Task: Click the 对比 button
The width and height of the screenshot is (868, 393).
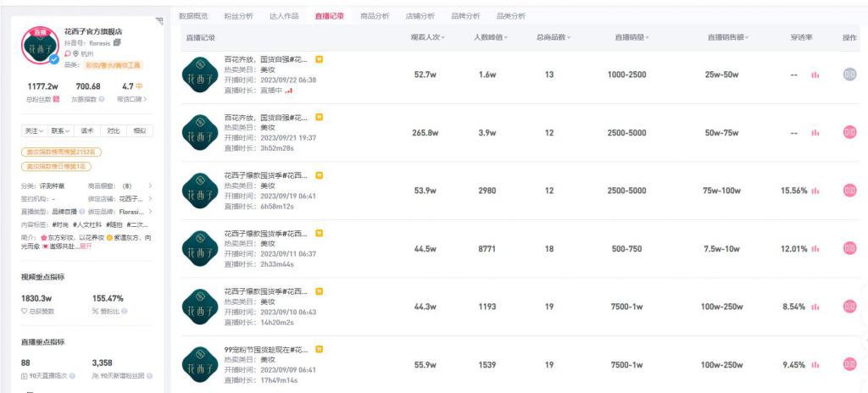Action: click(114, 131)
